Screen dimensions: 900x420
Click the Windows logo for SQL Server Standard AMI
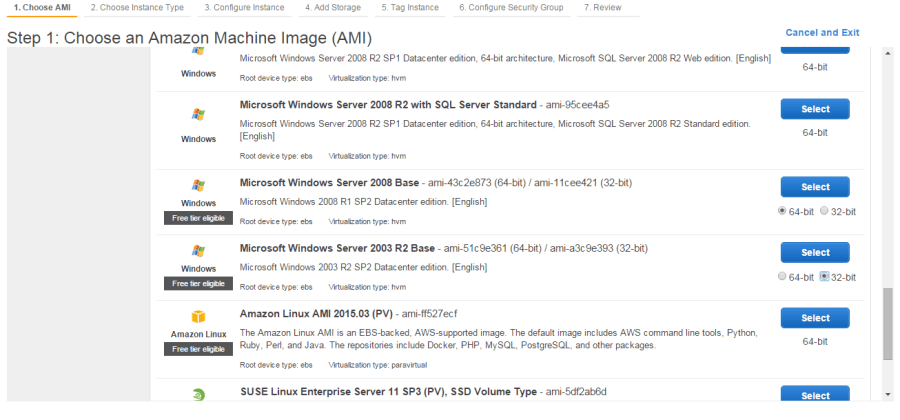click(198, 115)
